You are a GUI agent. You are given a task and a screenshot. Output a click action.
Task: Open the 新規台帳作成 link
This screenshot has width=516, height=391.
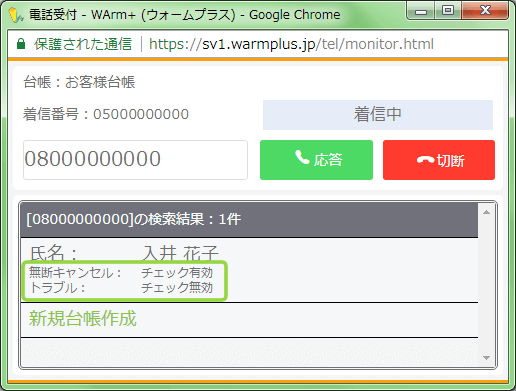[x=83, y=318]
